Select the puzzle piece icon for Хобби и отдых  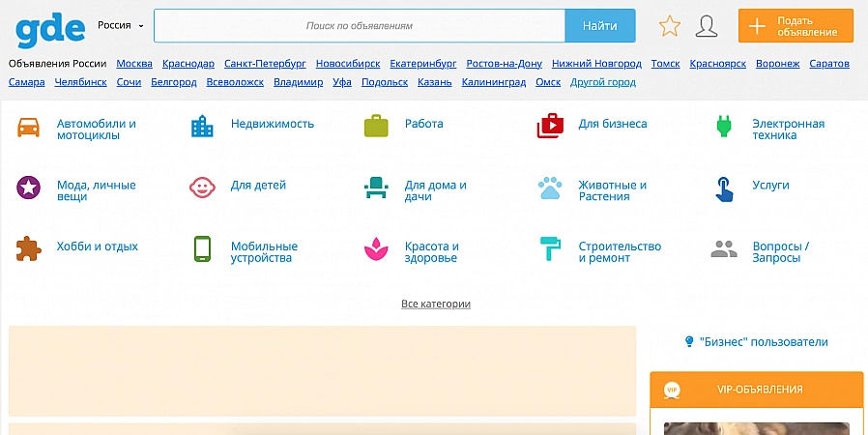point(29,249)
